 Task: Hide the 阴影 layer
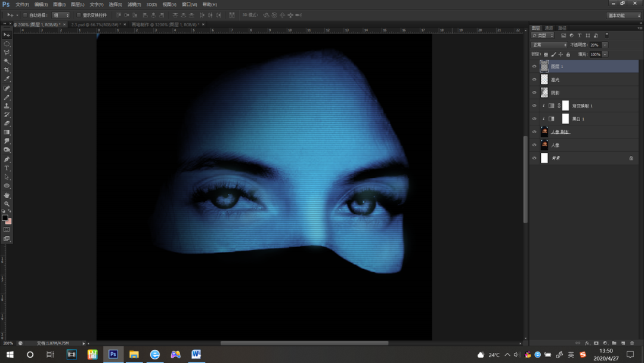pos(534,93)
